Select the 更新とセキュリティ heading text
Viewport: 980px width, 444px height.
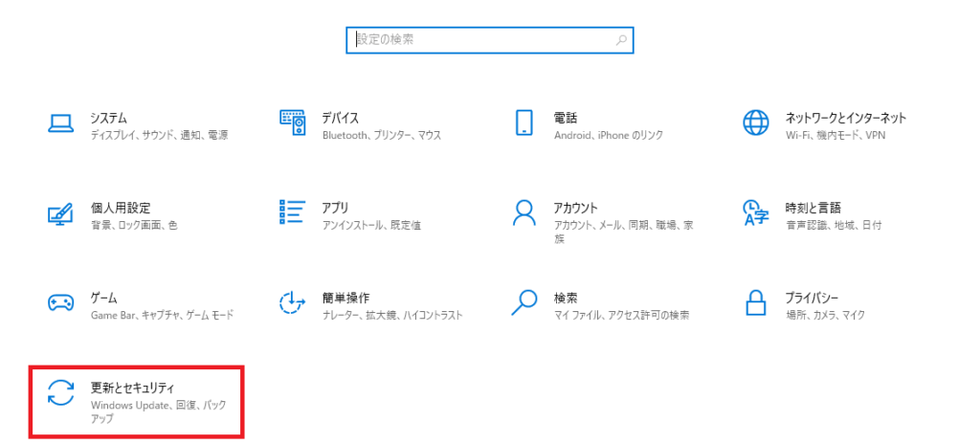[140, 387]
